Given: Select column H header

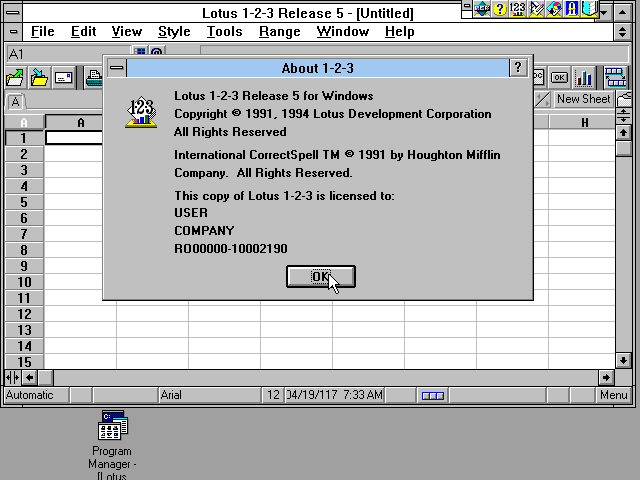Looking at the screenshot, I should click(x=584, y=122).
